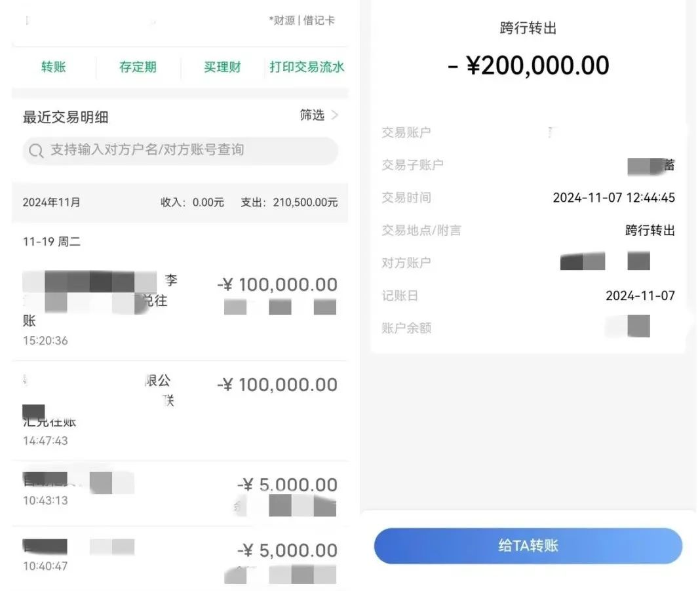The height and width of the screenshot is (591, 700).
Task: Tap the 账户余额 balance row
Action: [528, 328]
